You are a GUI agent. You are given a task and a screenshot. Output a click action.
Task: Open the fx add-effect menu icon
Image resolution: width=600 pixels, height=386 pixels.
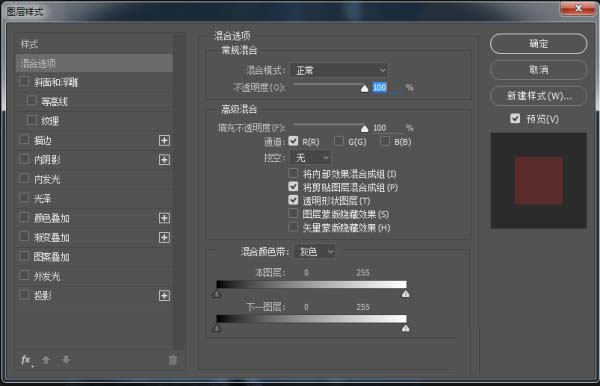[26, 360]
